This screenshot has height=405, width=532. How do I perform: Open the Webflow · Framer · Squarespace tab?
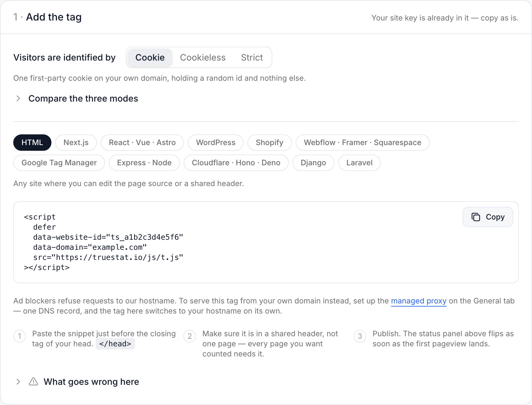pyautogui.click(x=363, y=143)
